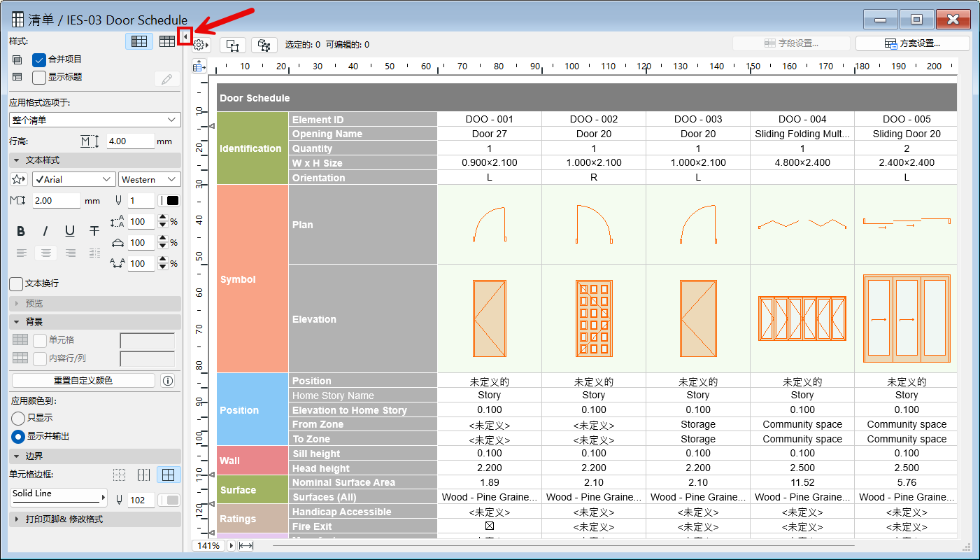Toggle Underline text formatting
Screen dimensions: 980x560
70,232
